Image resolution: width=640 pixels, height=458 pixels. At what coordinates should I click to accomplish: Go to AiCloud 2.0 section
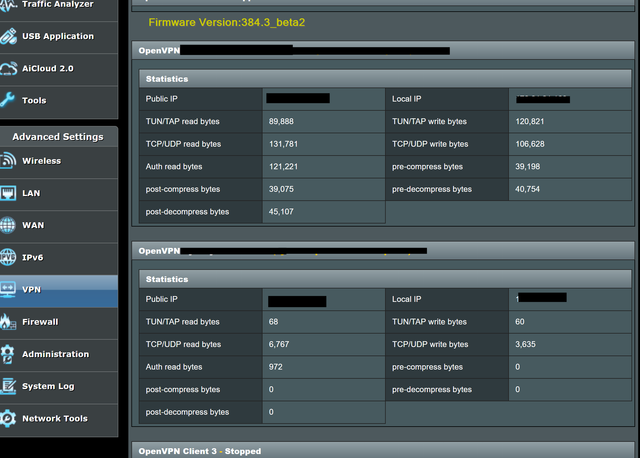pos(48,69)
